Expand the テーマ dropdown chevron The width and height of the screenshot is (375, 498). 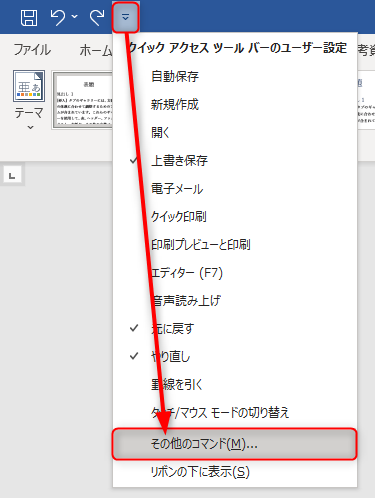pos(30,127)
